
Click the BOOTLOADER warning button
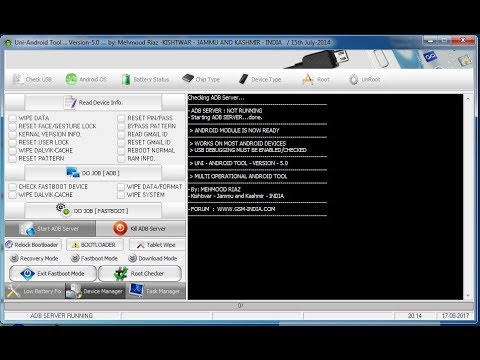coord(95,245)
